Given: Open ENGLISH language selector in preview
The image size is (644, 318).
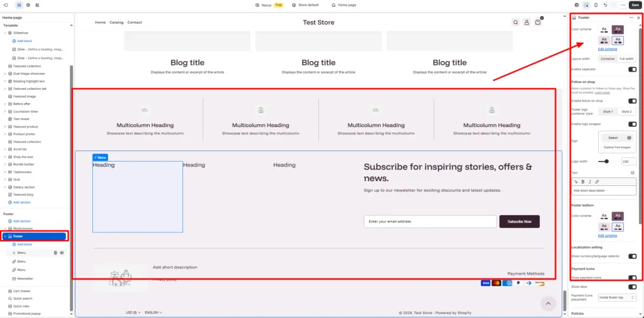Looking at the screenshot, I should tap(153, 313).
